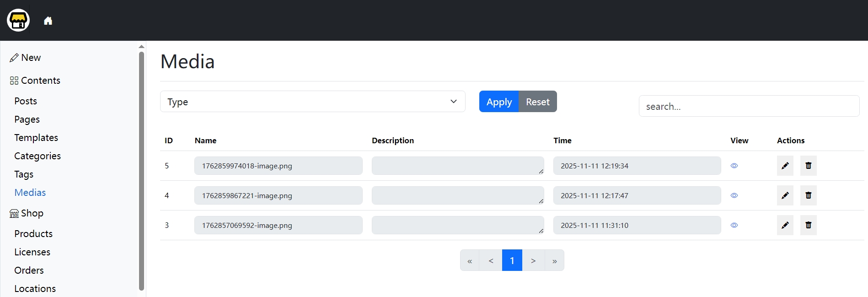This screenshot has width=868, height=297.
Task: View media ID 4 using eye icon
Action: tap(734, 195)
